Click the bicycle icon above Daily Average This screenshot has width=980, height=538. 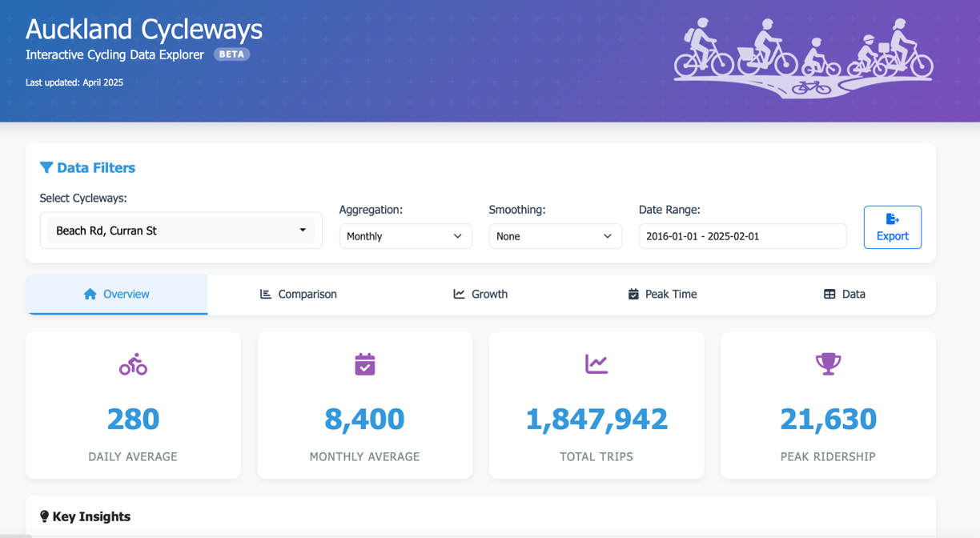point(133,365)
